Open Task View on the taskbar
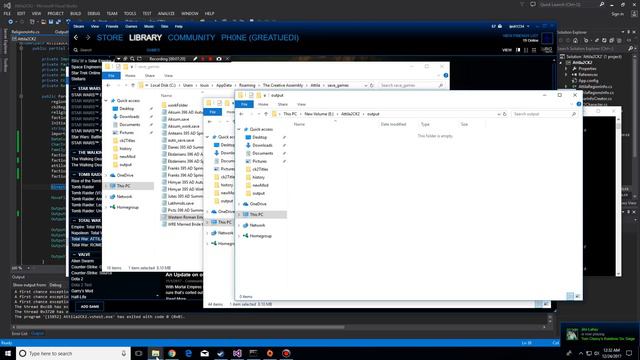The image size is (640, 360). 139,353
